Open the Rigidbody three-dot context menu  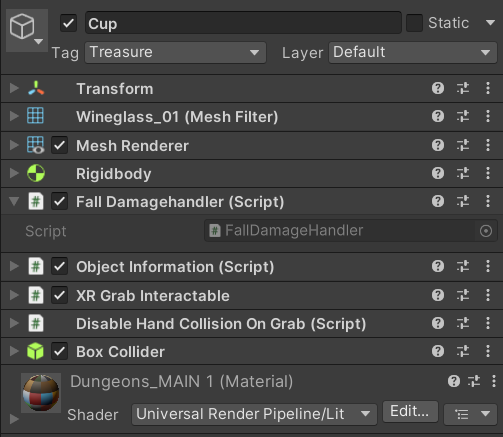pyautogui.click(x=488, y=173)
